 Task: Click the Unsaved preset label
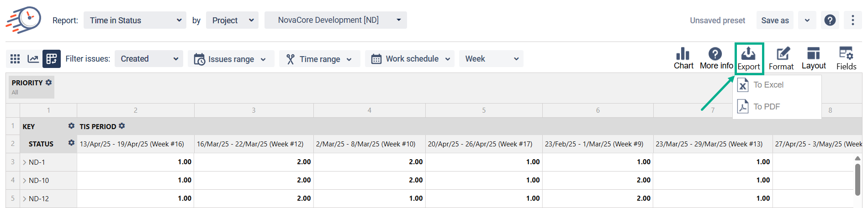(x=717, y=21)
